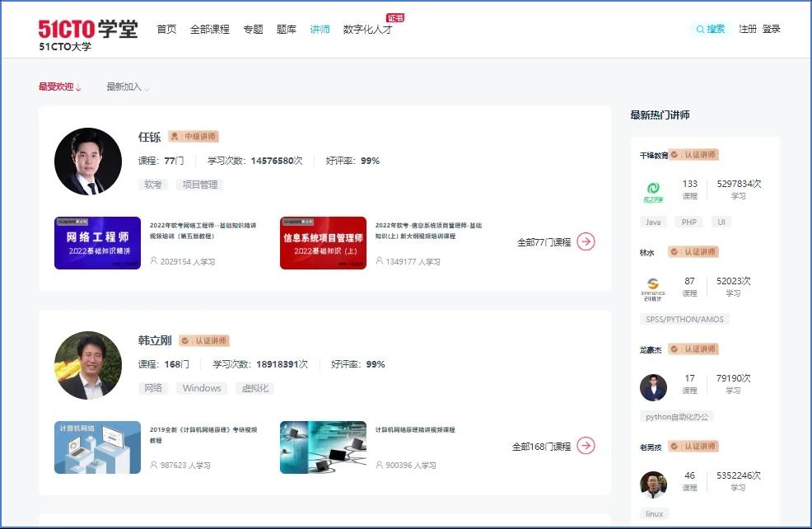The image size is (812, 529).
Task: Click 龙豪杰's profile avatar
Action: 653,386
